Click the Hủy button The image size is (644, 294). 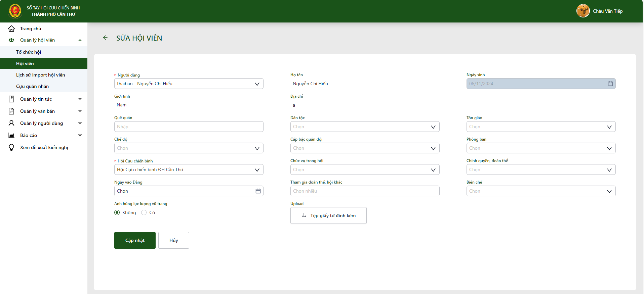pyautogui.click(x=174, y=240)
